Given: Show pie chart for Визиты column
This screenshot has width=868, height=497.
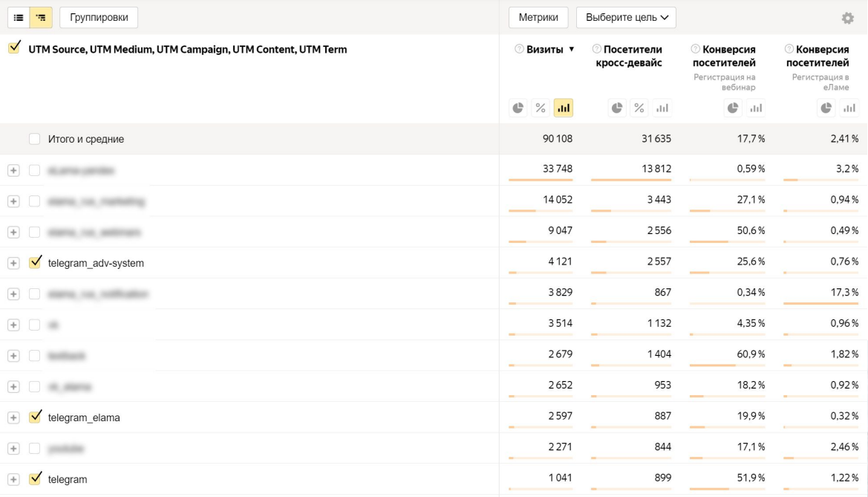Looking at the screenshot, I should coord(518,108).
